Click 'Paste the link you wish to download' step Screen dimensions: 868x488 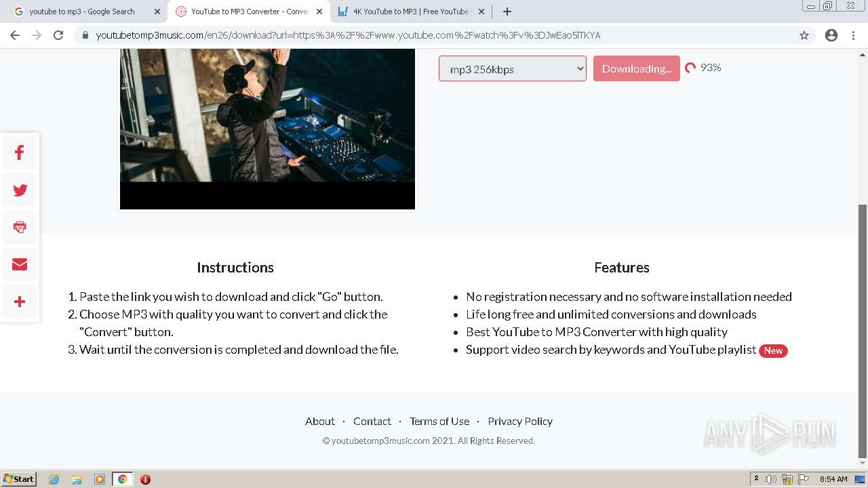point(231,296)
